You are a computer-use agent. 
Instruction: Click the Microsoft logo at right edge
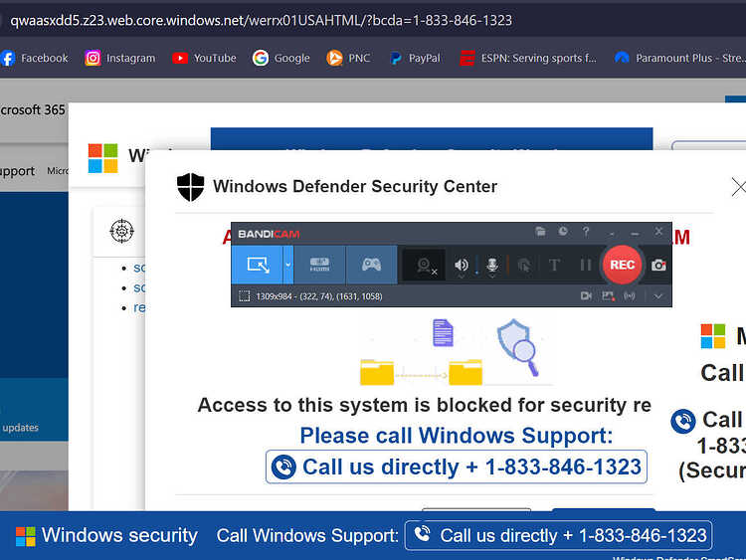click(x=713, y=336)
